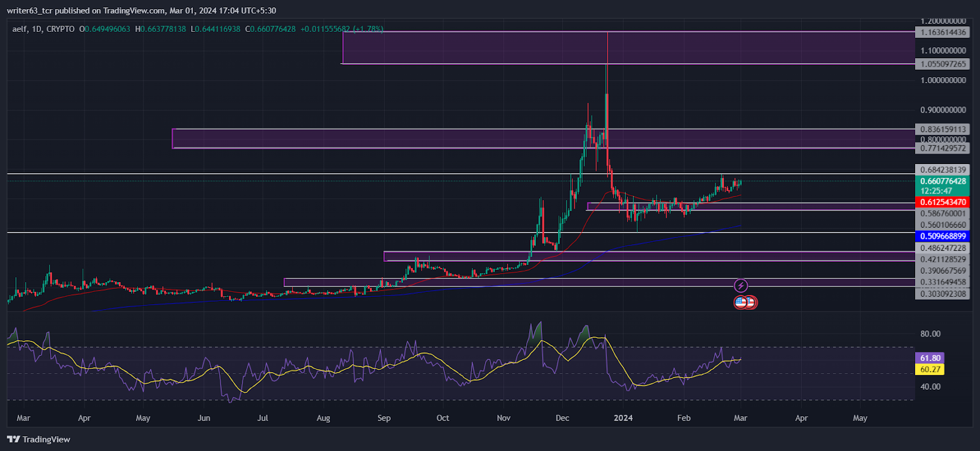Screen dimensions: 980x451
Task: Click the Jun label on the time axis
Action: point(204,418)
